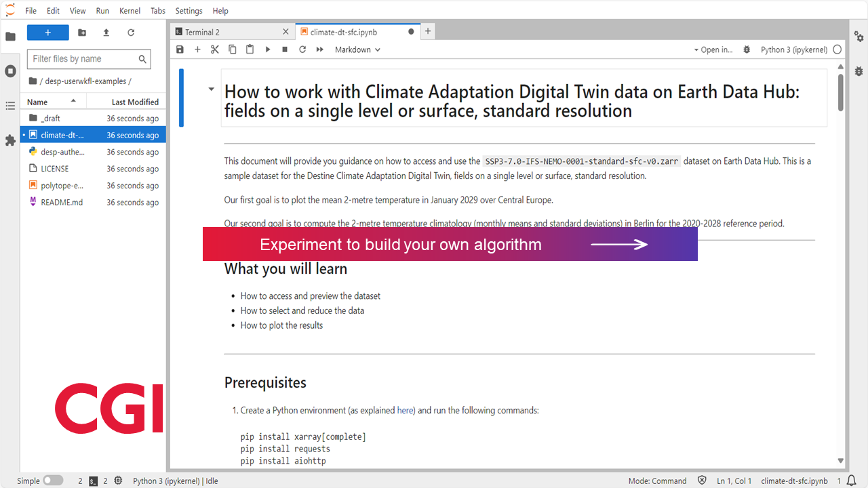Viewport: 868px width, 488px height.
Task: Click Ln 1, Col 1 cursor position
Action: click(x=734, y=481)
